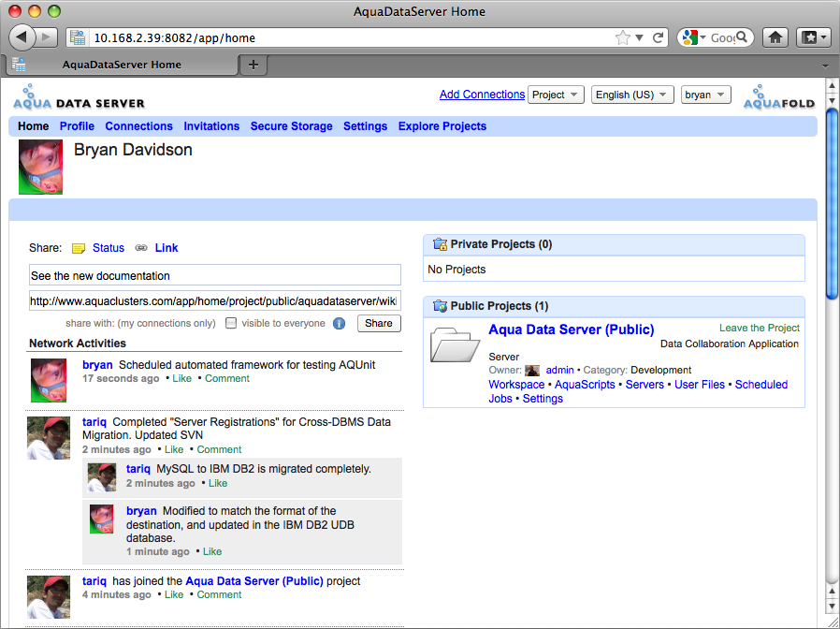This screenshot has height=629, width=840.
Task: Click Leave the Project link
Action: (760, 328)
